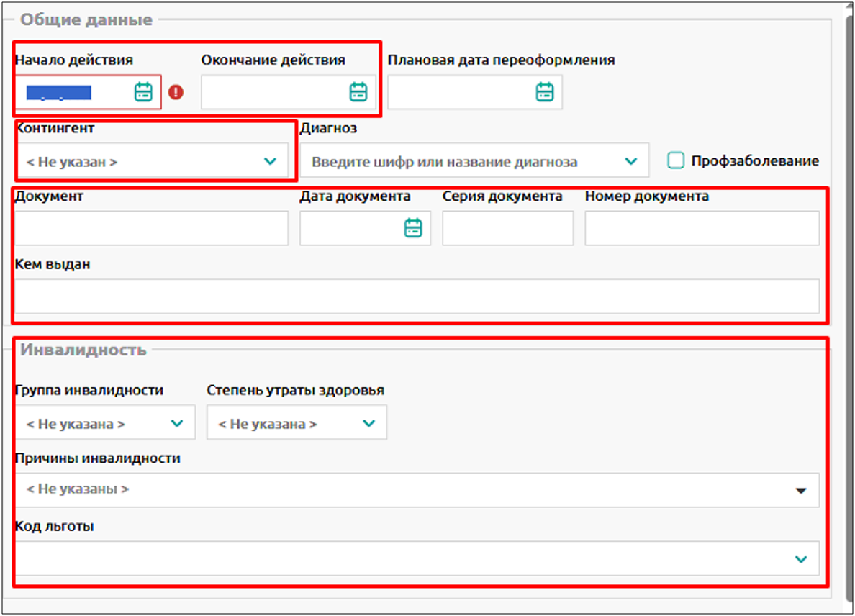Open calendar for Плановая дата переоформления
The width and height of the screenshot is (855, 616).
click(545, 92)
